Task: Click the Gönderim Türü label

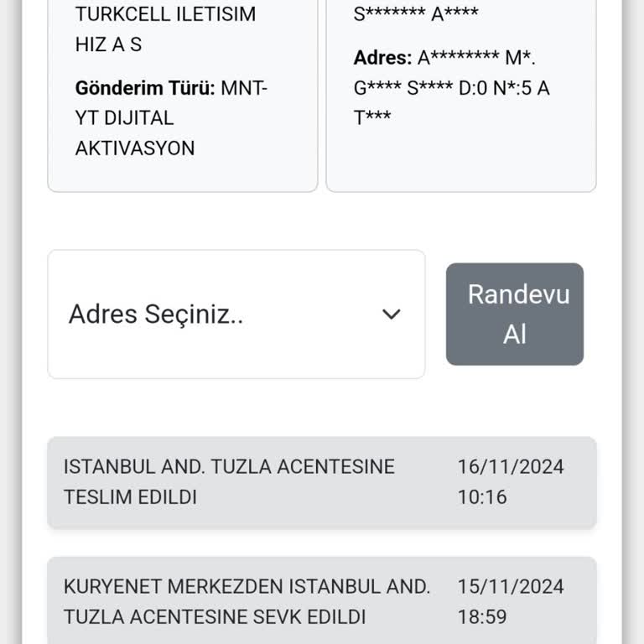Action: 145,88
